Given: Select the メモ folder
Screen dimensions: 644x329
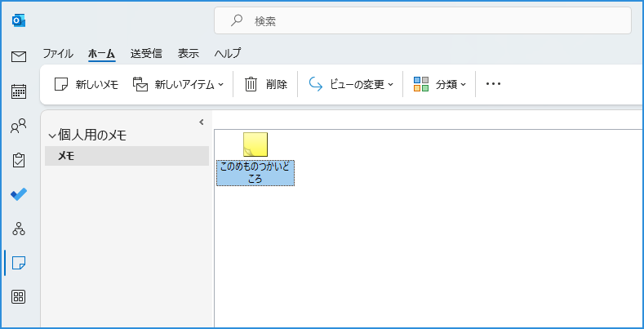Looking at the screenshot, I should pos(127,156).
